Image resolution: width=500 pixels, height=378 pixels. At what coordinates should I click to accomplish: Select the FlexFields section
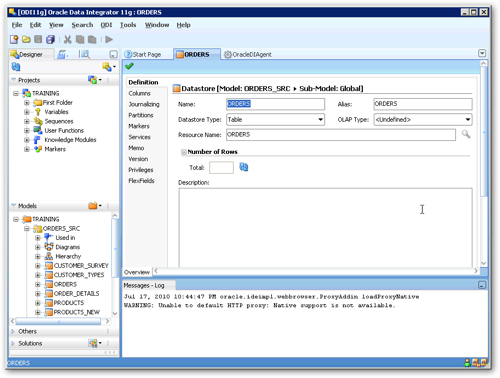click(x=141, y=181)
